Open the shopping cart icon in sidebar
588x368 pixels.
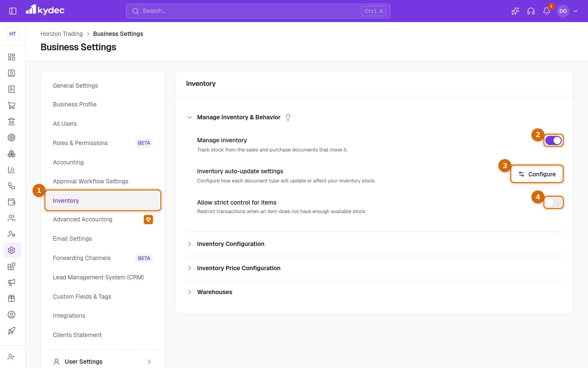[x=11, y=105]
